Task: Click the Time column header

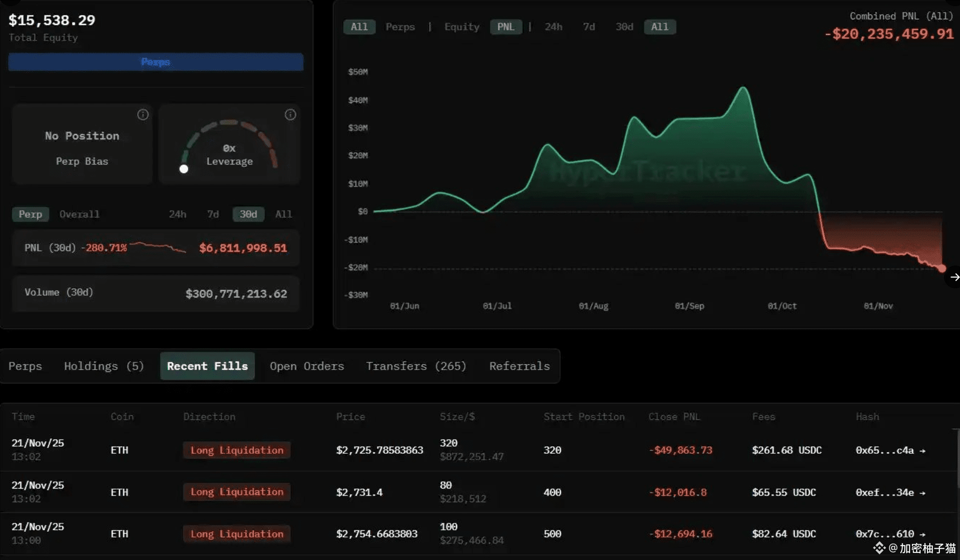Action: point(23,417)
